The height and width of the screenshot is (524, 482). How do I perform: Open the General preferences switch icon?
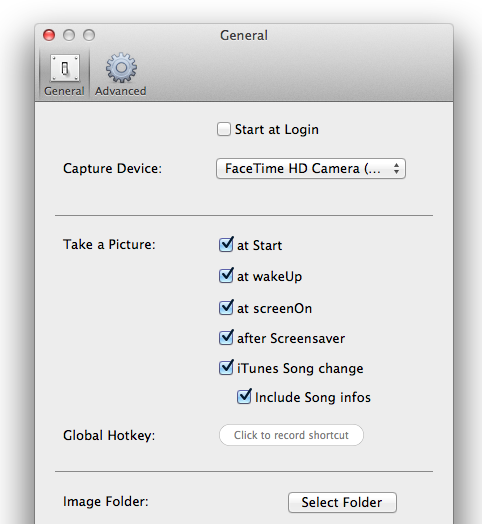65,68
